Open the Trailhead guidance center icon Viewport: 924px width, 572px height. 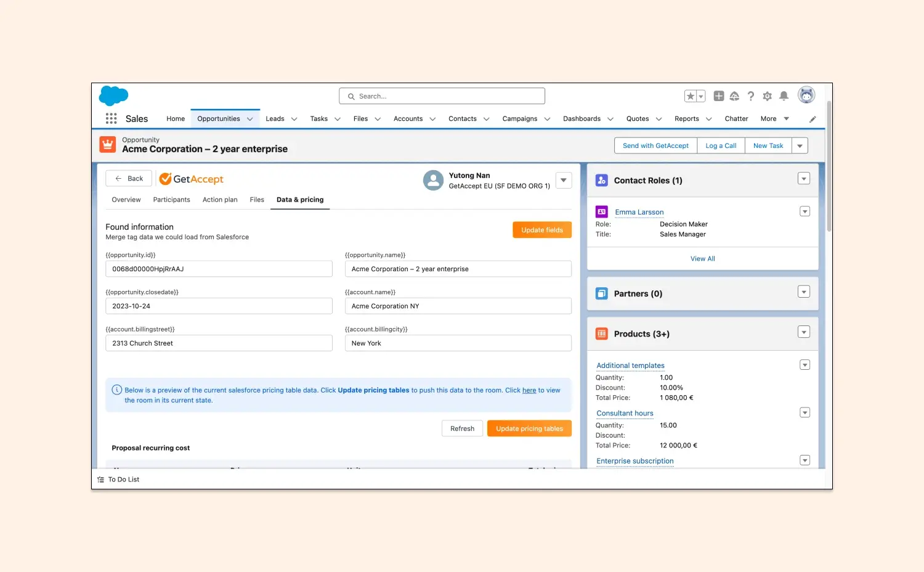pyautogui.click(x=734, y=96)
